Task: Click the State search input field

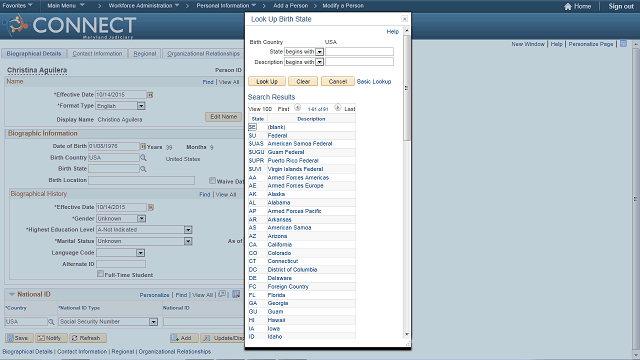Action: coord(359,52)
